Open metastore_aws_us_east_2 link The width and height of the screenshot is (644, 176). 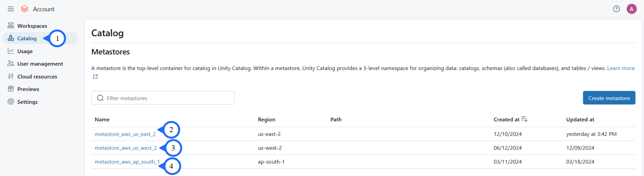pyautogui.click(x=125, y=134)
